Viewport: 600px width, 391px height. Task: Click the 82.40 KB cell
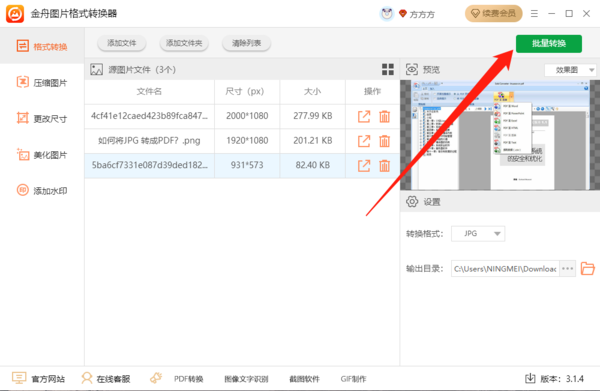pos(313,165)
